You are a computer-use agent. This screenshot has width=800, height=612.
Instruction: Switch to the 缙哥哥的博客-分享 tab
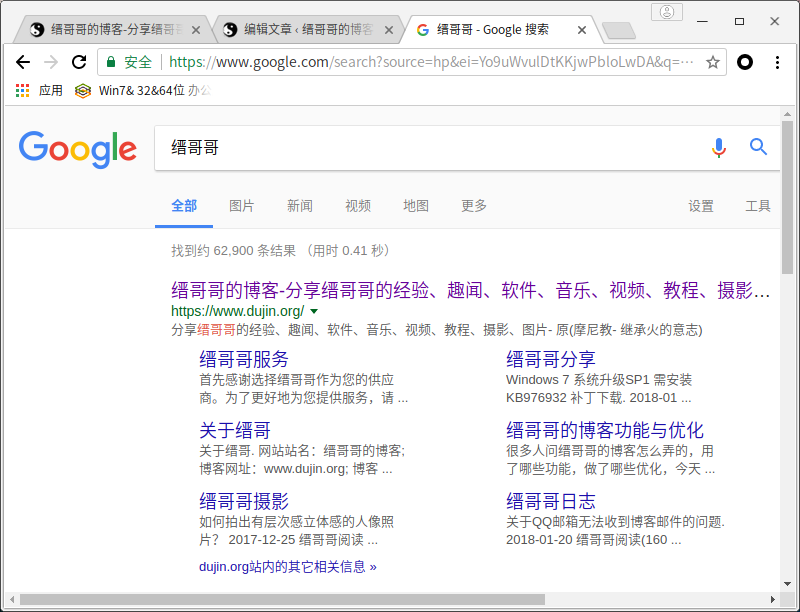pos(112,30)
